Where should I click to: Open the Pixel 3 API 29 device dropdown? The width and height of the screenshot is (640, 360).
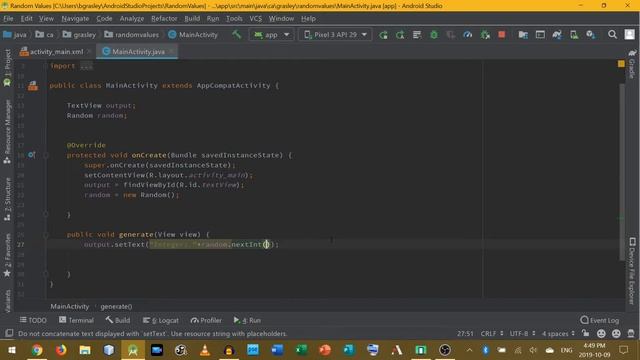(335, 35)
